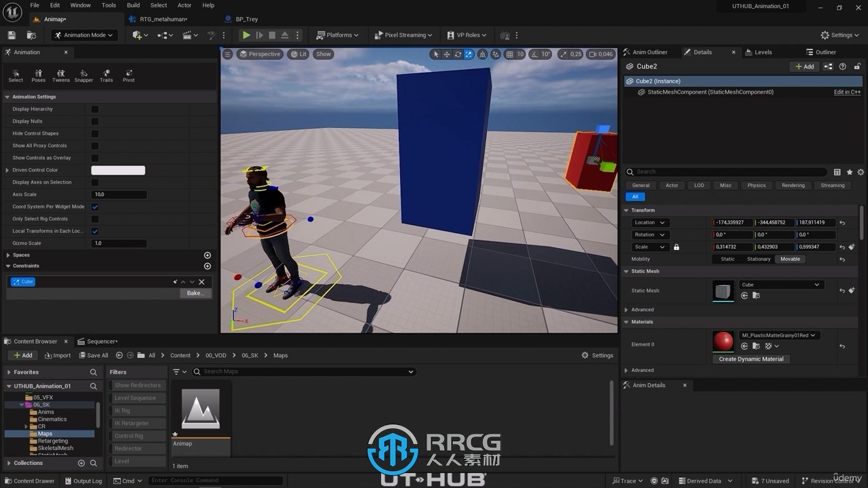Open Details property matrix table icon
The height and width of the screenshot is (488, 868).
point(837,172)
